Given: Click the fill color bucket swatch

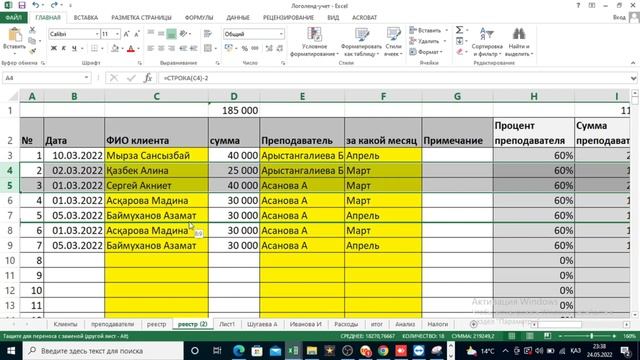Looking at the screenshot, I should (x=115, y=49).
